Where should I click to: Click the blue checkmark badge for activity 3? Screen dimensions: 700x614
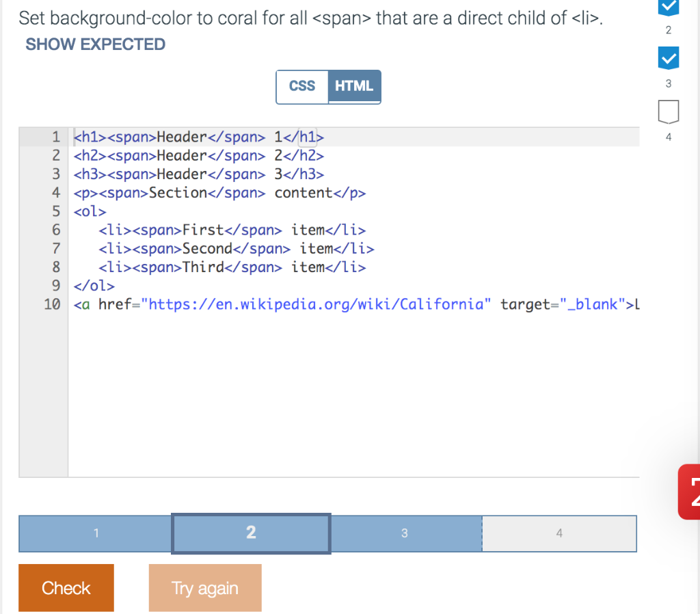(668, 58)
